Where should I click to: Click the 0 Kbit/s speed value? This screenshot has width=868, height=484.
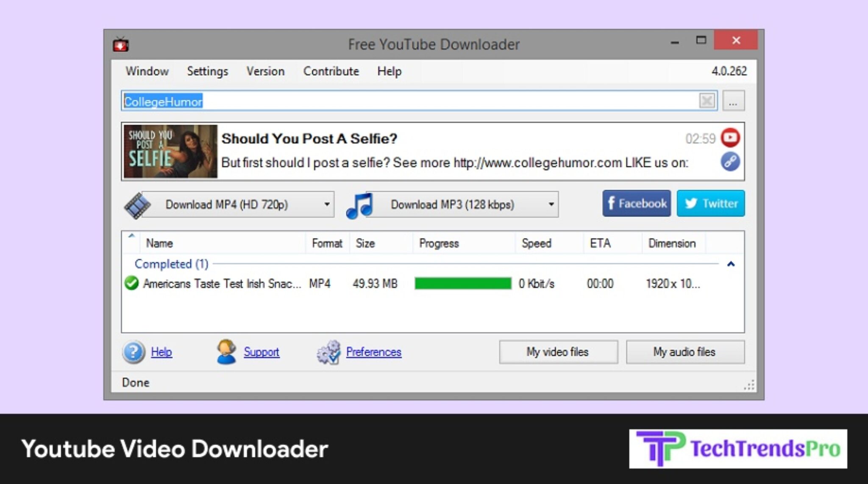point(536,283)
